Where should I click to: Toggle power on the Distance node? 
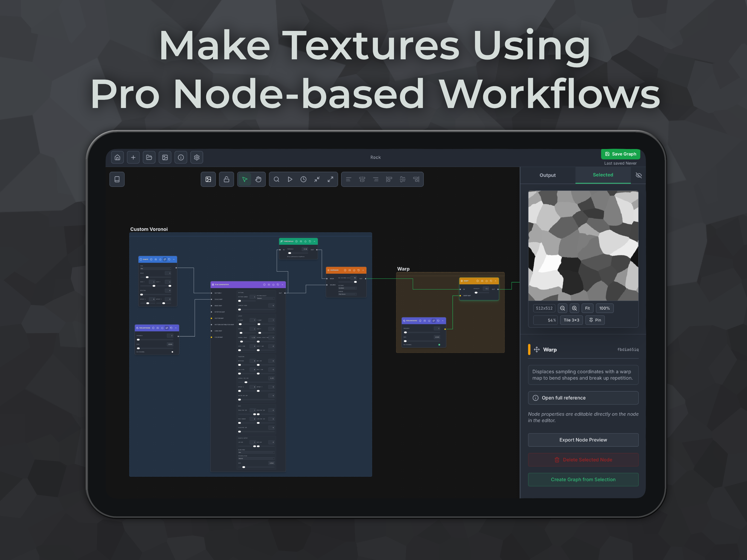(354, 270)
